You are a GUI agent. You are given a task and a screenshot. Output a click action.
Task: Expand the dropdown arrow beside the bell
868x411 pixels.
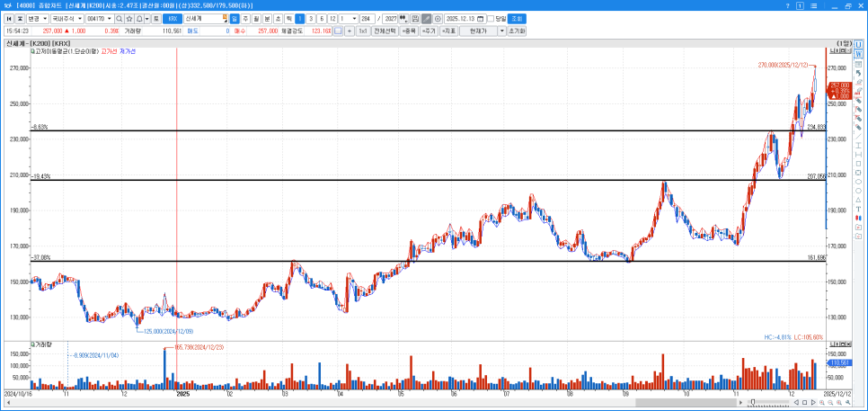click(147, 18)
